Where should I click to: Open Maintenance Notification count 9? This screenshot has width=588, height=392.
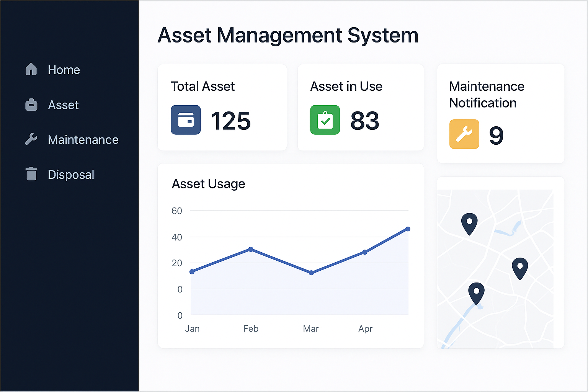496,136
